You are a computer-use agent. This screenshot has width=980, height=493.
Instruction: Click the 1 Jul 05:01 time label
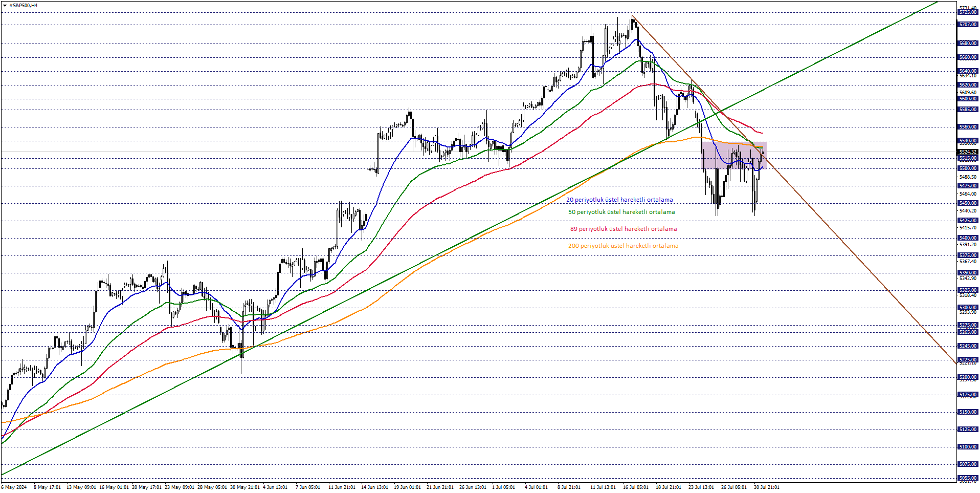503,487
